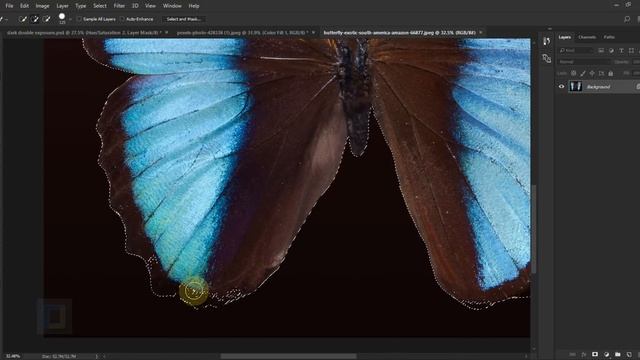Switch to the Channels tab
Viewport: 640px width, 360px height.
click(587, 37)
